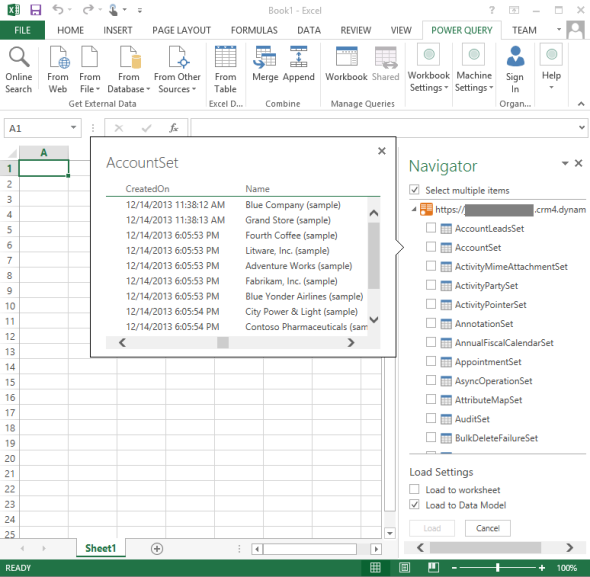Switch to the FORMULAS tab

coord(254,30)
